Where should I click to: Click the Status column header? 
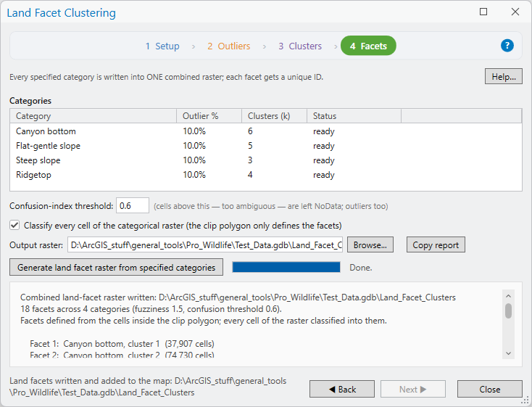point(354,116)
